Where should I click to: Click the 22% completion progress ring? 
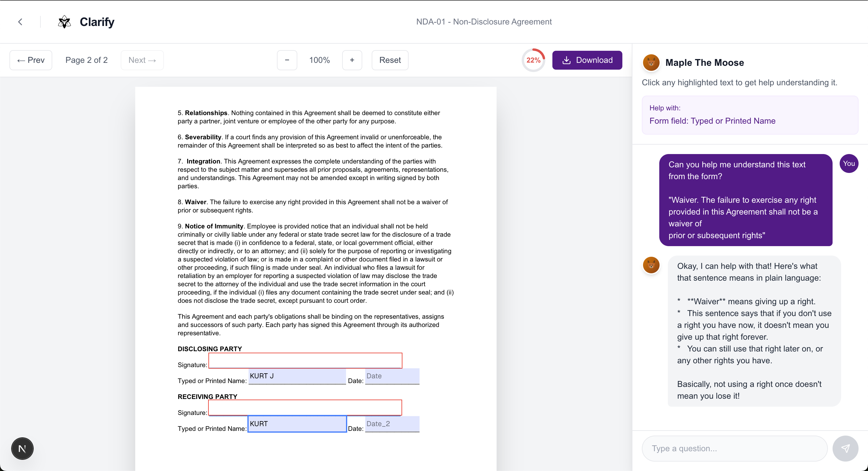click(533, 60)
